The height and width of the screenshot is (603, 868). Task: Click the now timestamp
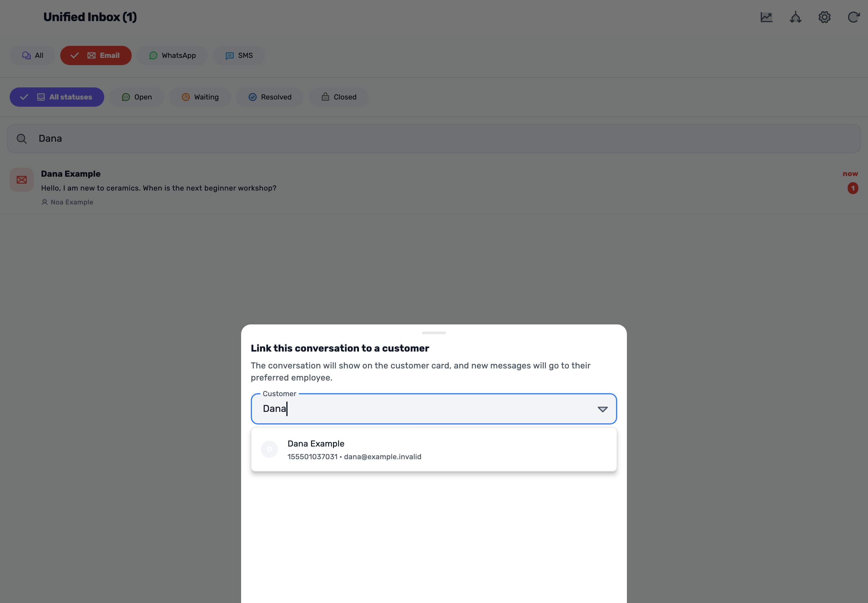[x=850, y=174]
